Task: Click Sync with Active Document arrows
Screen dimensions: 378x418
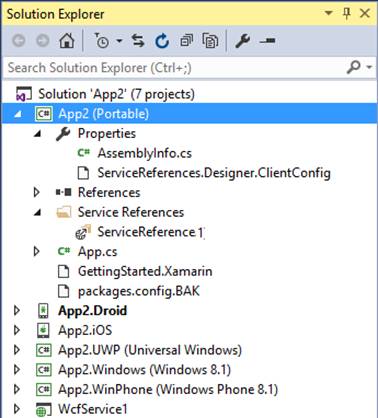Action: [138, 41]
